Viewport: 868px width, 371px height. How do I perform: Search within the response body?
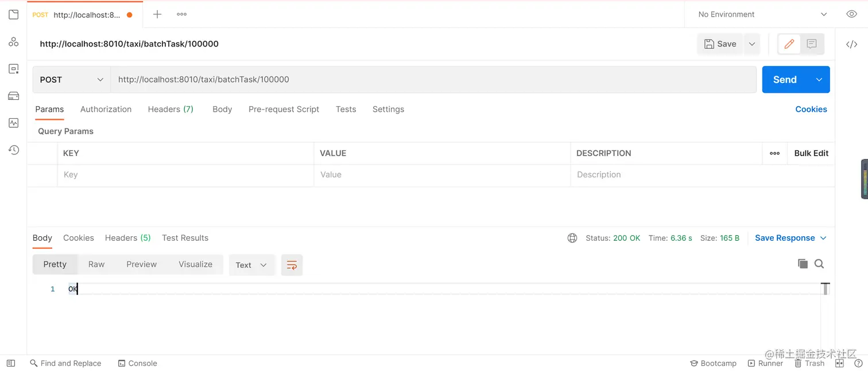coord(819,264)
